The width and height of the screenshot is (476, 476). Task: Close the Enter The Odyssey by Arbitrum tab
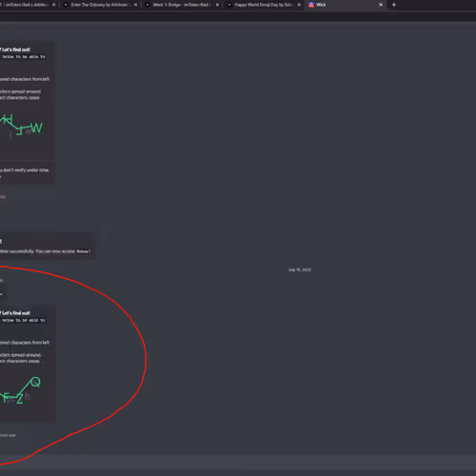[135, 5]
